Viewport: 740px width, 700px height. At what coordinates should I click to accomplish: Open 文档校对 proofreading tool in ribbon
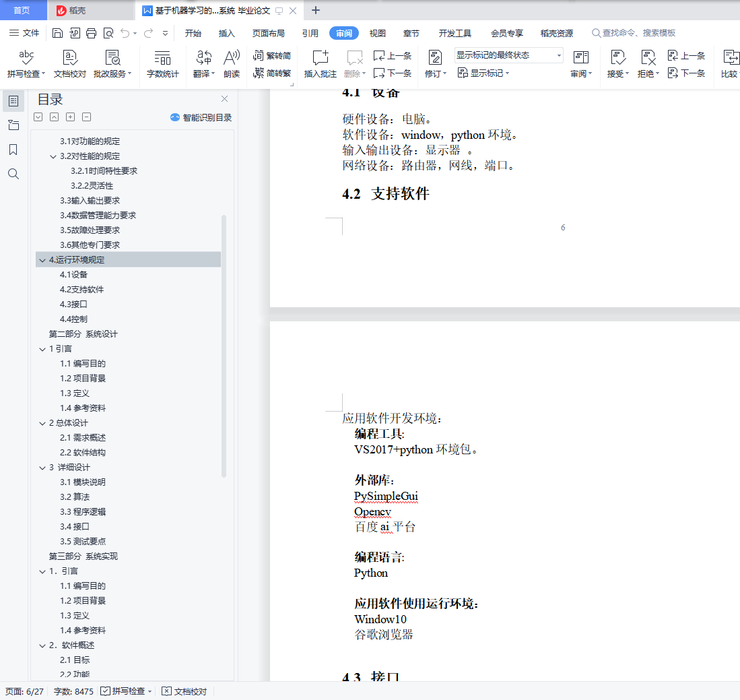click(70, 64)
